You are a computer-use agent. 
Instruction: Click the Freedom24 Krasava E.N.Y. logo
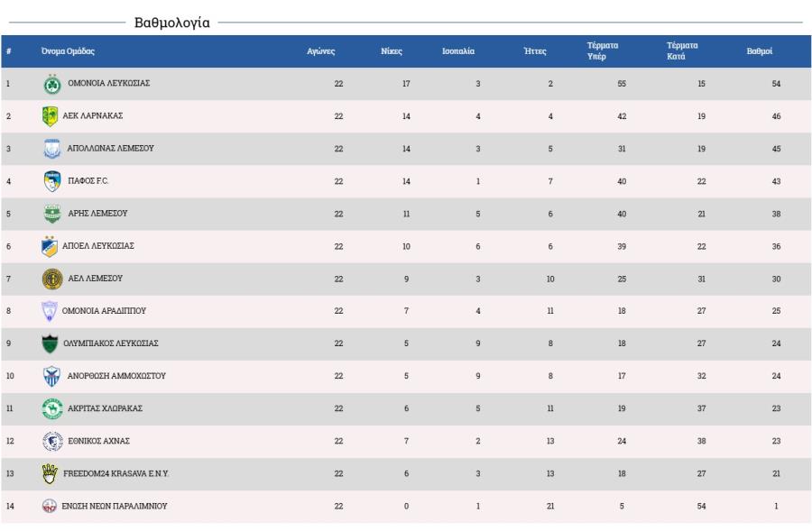[50, 473]
